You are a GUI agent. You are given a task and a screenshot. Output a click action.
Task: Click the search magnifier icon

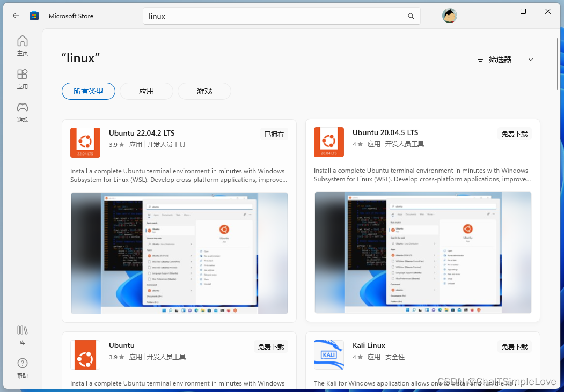411,16
